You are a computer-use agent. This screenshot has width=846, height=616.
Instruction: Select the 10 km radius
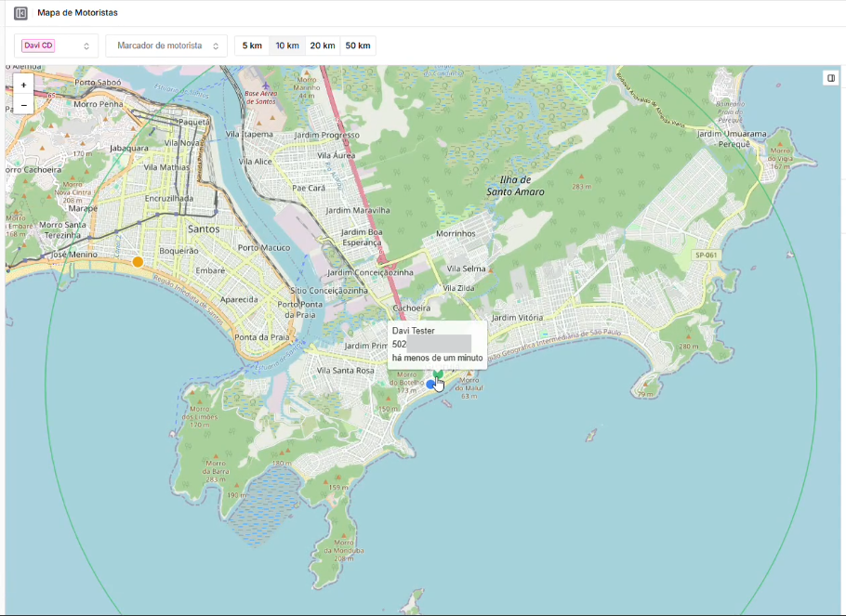(x=287, y=46)
